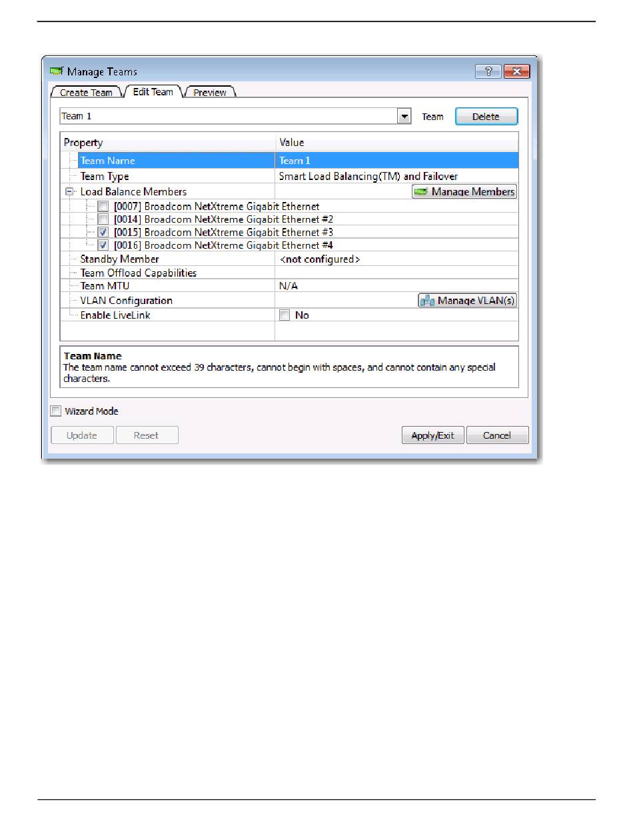633x840 pixels.
Task: Click the Reset button
Action: pyautogui.click(x=147, y=435)
